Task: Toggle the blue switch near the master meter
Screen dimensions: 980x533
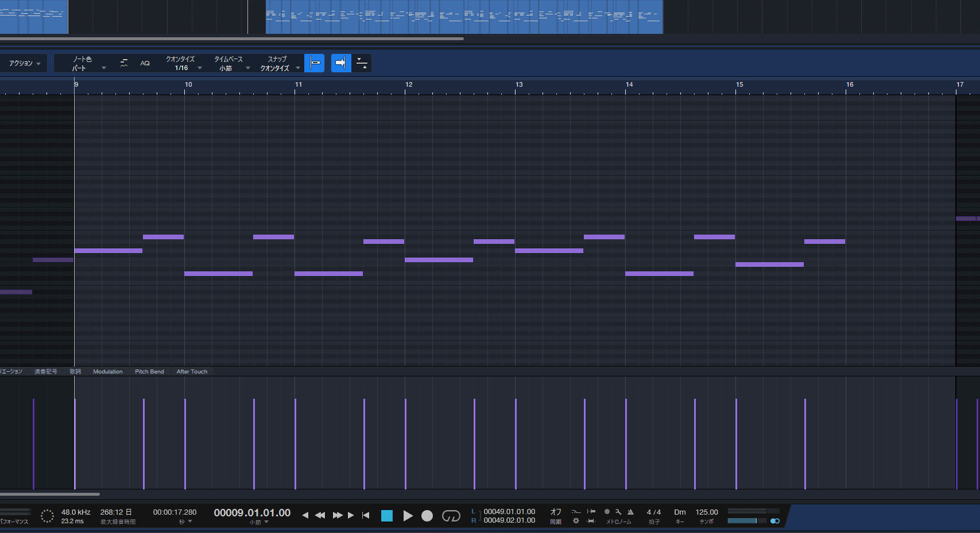Action: [775, 521]
